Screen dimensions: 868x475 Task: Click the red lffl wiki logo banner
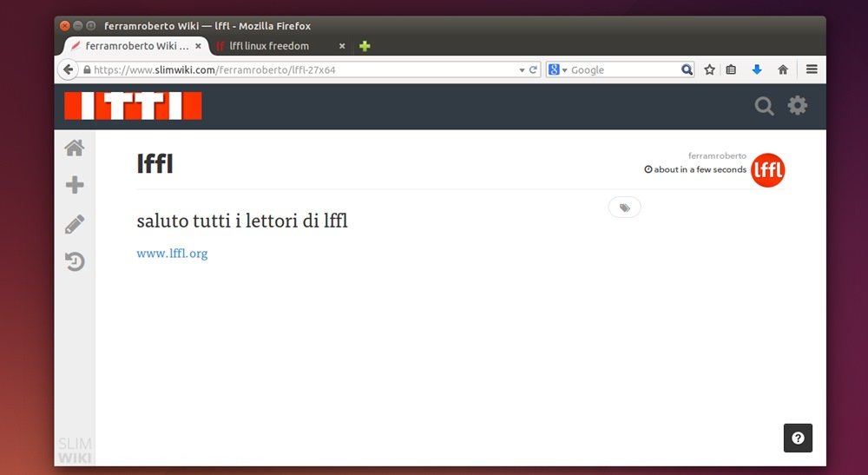[x=133, y=106]
